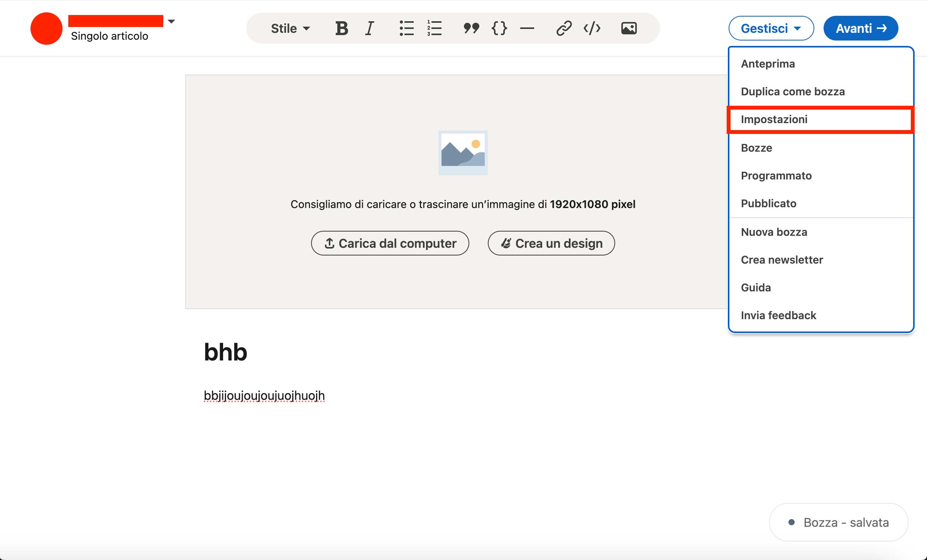The width and height of the screenshot is (927, 560).
Task: Add a hyperlink using the link icon
Action: pos(564,28)
